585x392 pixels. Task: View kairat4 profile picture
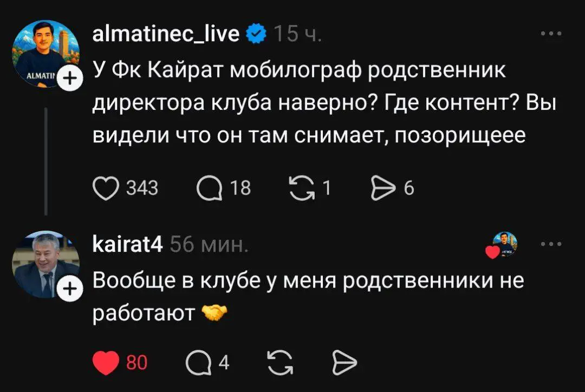pyautogui.click(x=45, y=264)
